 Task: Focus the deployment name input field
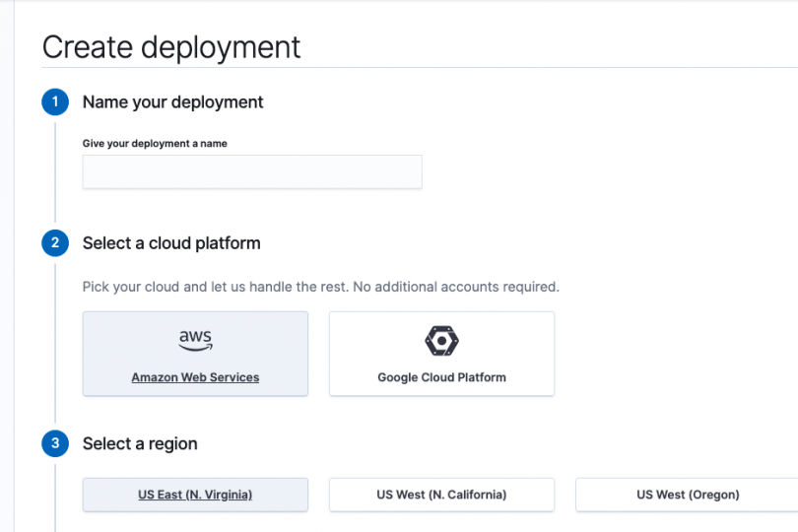pos(252,171)
